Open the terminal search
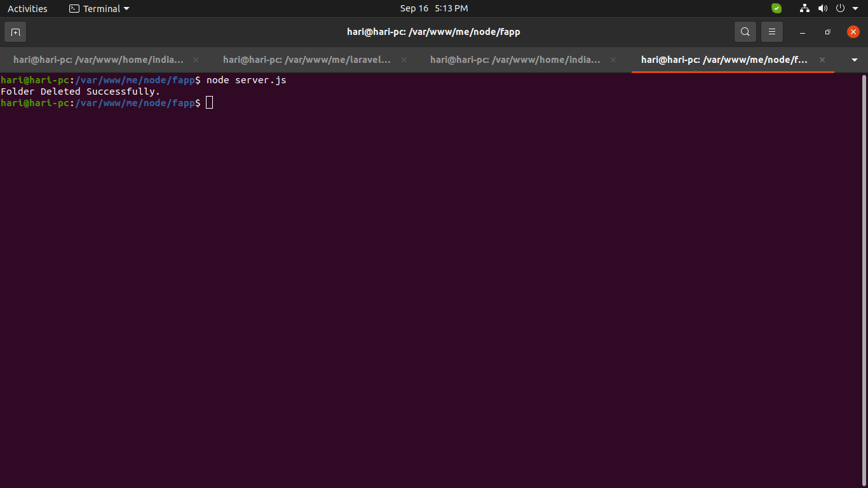The image size is (868, 488). tap(745, 31)
